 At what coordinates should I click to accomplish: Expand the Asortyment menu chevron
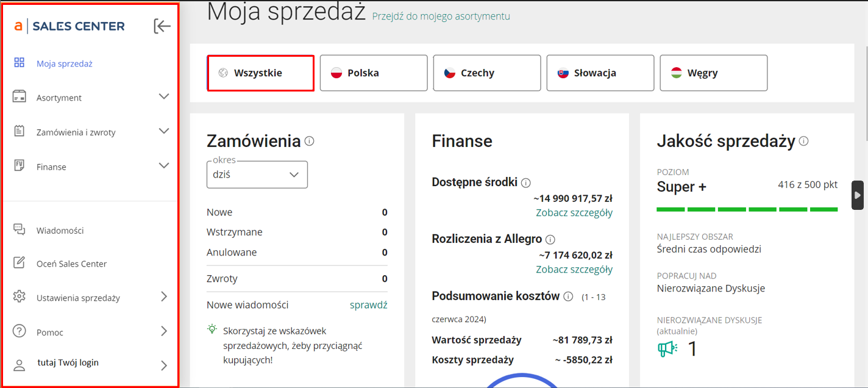click(163, 96)
